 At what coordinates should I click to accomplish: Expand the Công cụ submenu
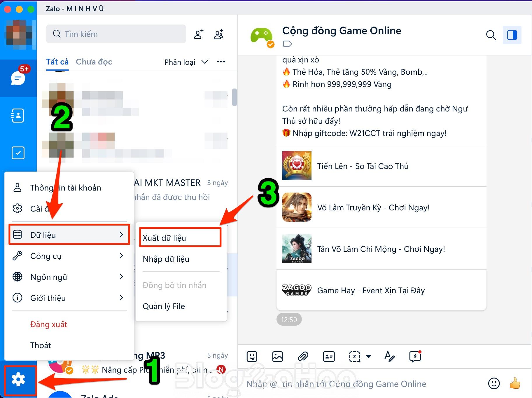pos(69,256)
